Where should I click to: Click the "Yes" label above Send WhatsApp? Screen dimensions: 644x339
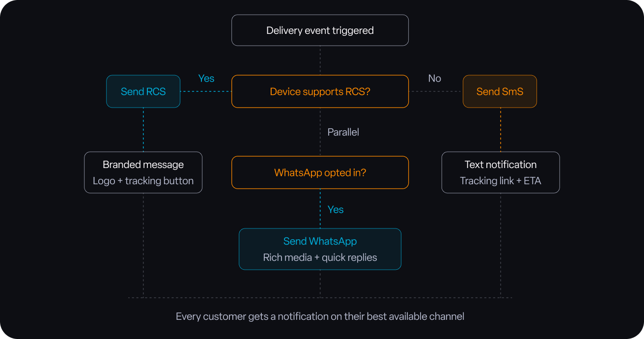tap(336, 210)
